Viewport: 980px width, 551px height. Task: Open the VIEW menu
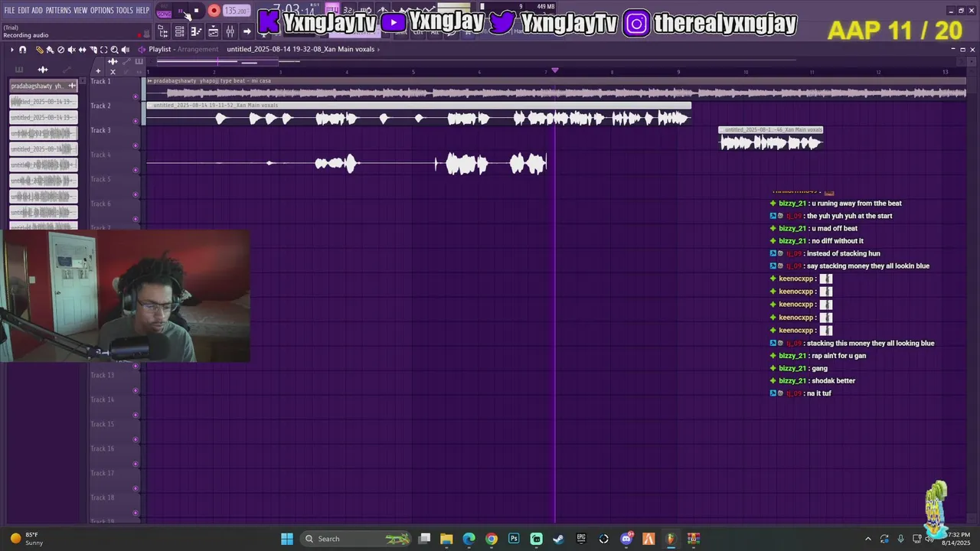point(80,11)
